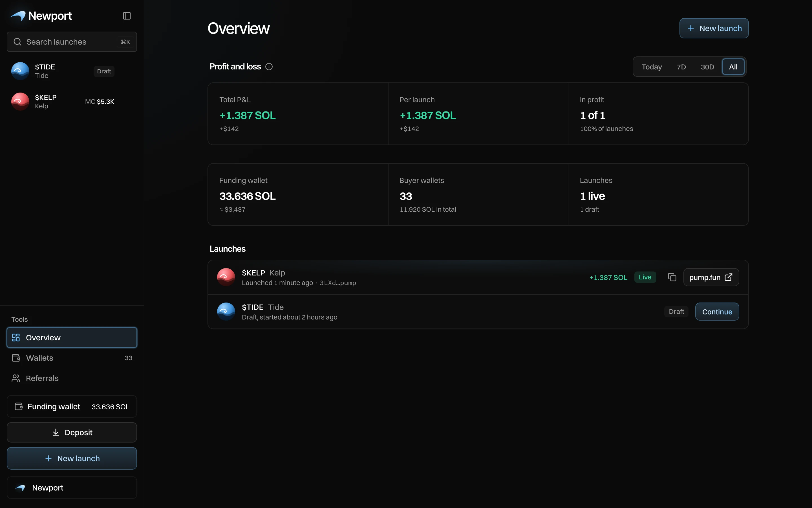
Task: Click the ⌘K shortcut hint in search
Action: (x=125, y=42)
